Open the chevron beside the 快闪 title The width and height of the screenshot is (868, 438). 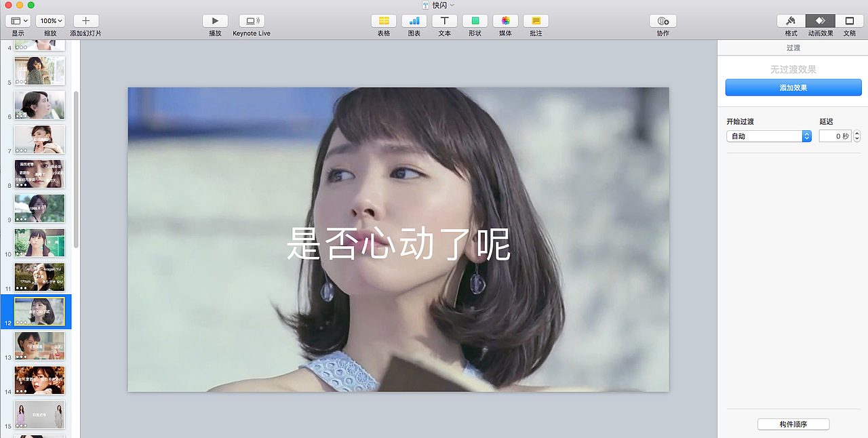(x=450, y=5)
